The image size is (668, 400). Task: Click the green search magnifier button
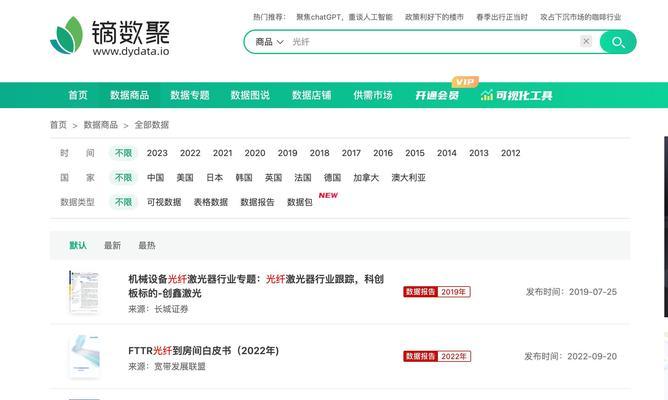(618, 42)
